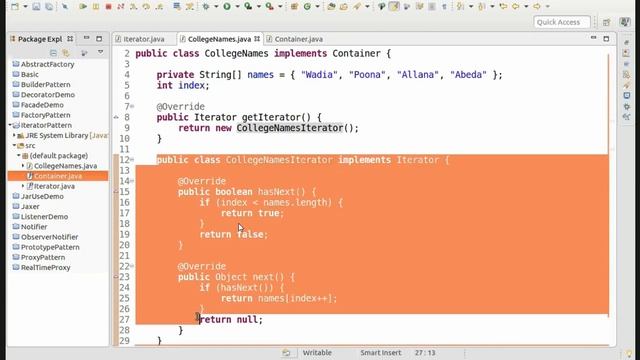Click the Open Type icon
Viewport: 640px width, 360px height.
tap(331, 6)
